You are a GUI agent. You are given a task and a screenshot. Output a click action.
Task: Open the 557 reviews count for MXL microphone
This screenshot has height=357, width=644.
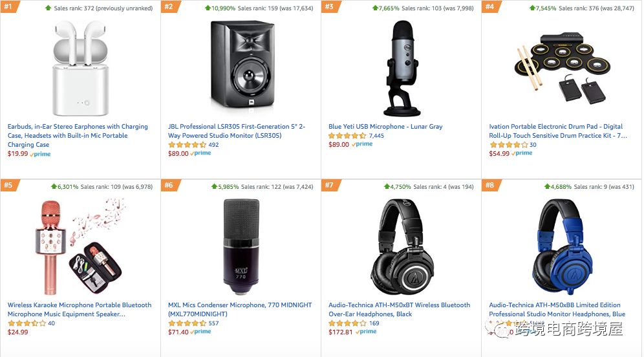coord(213,323)
